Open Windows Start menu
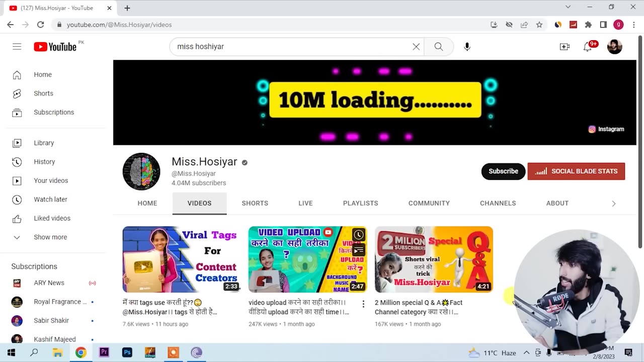The width and height of the screenshot is (644, 362). pos(11,352)
